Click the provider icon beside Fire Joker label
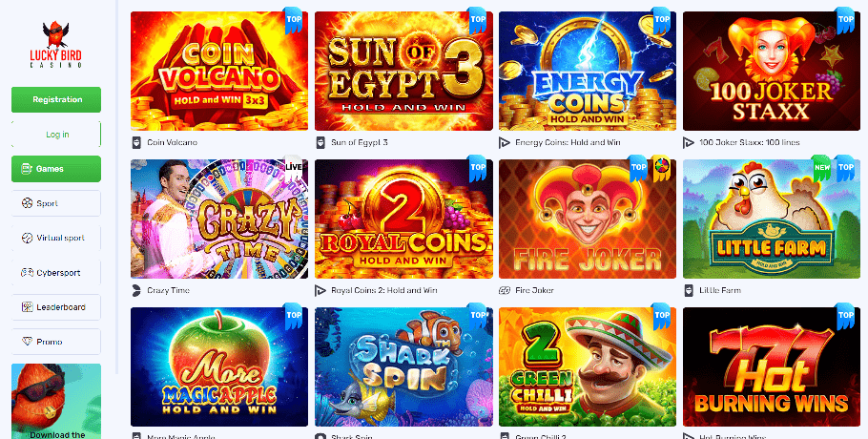 coord(504,290)
